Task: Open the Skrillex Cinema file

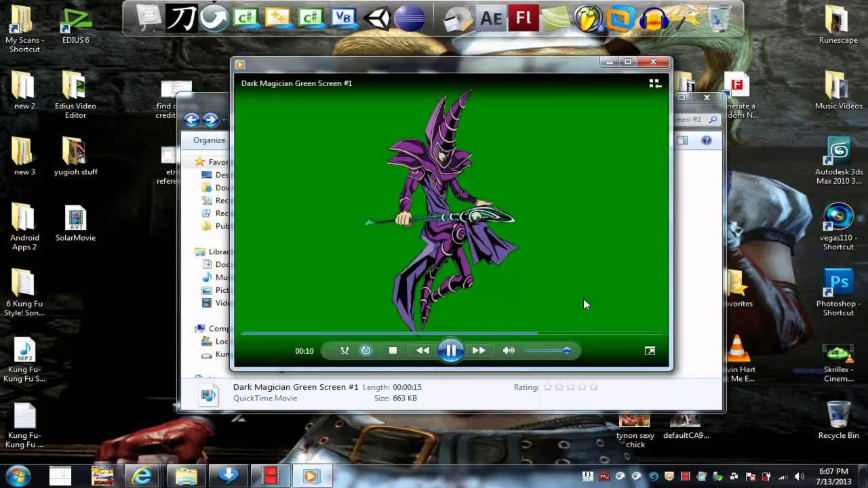Action: point(838,363)
